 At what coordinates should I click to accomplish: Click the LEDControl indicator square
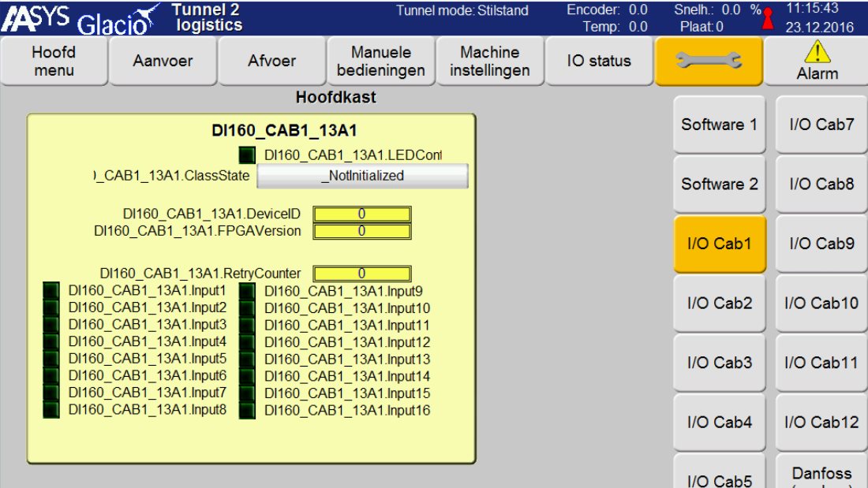click(247, 155)
